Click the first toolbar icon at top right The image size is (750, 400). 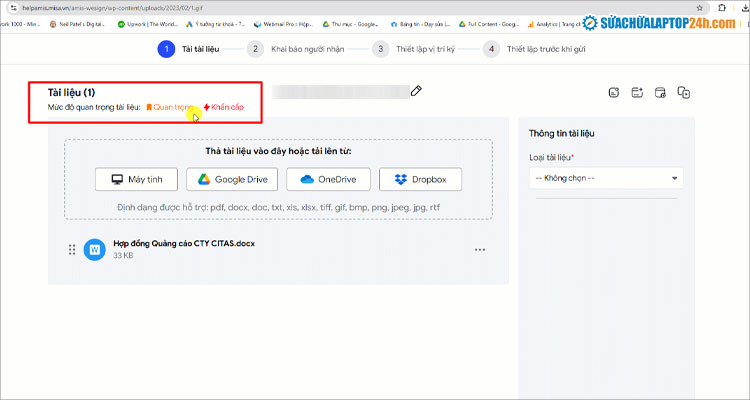[x=614, y=93]
